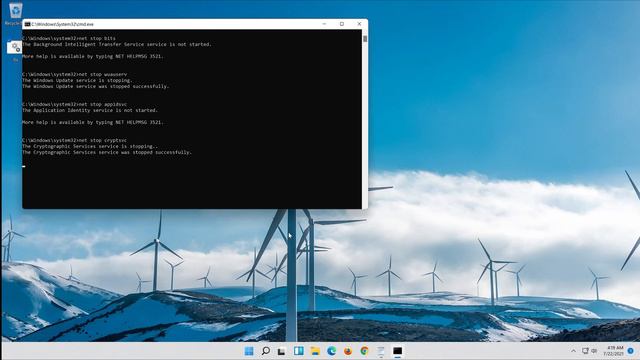The height and width of the screenshot is (360, 640).
Task: Click 'Cryptographic Services service is stopping' line
Action: coord(90,146)
